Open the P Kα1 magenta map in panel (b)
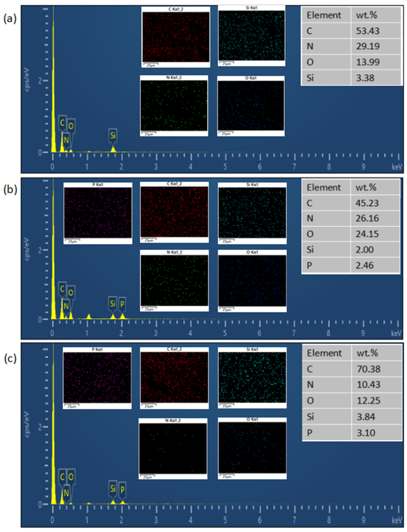Image resolution: width=407 pixels, height=532 pixels. coord(98,212)
